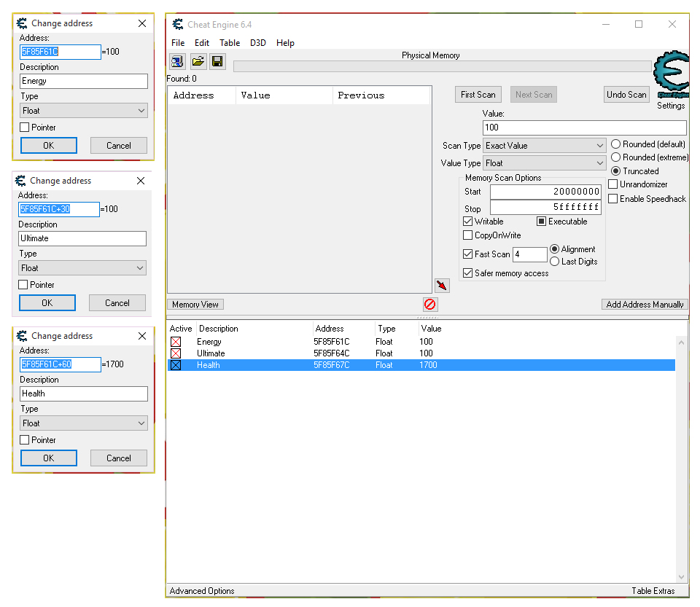Enable Speedhack checkbox
This screenshot has width=700, height=607.
click(613, 198)
